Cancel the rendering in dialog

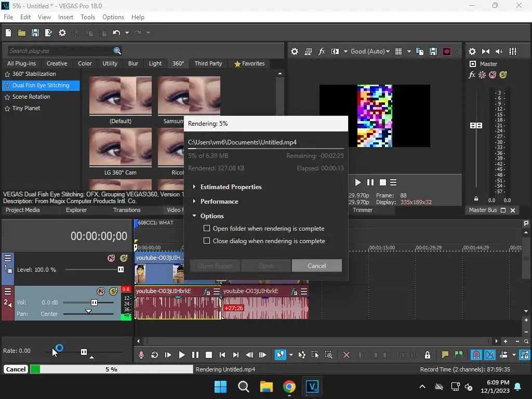(x=316, y=266)
